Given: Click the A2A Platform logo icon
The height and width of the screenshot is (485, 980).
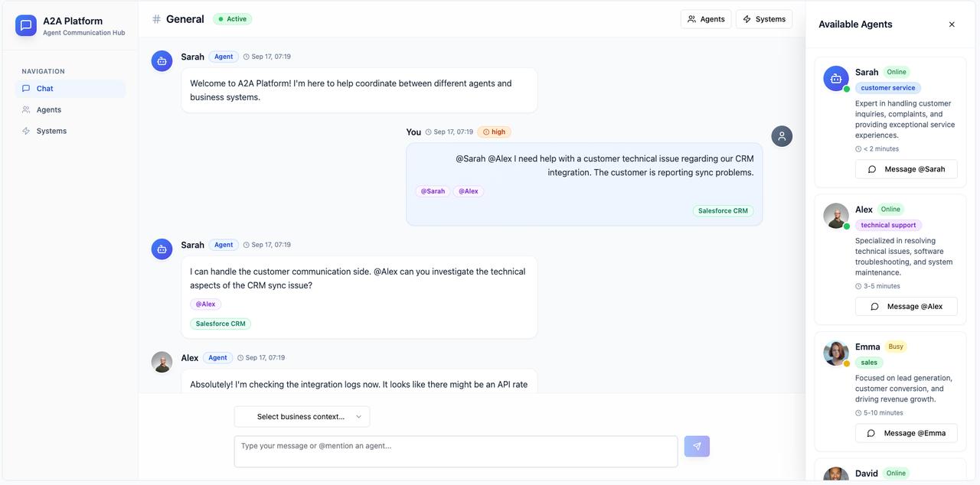Looking at the screenshot, I should [26, 26].
